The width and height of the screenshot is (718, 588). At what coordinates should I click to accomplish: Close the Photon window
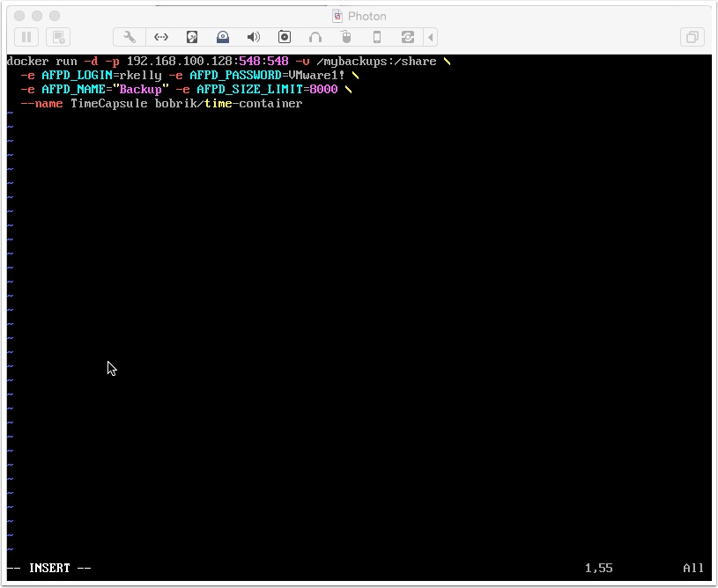point(19,16)
